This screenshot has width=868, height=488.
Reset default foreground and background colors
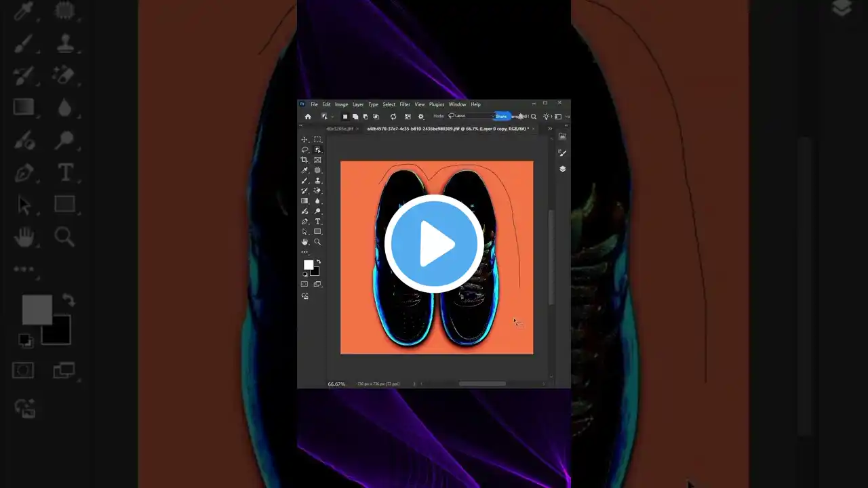tap(304, 274)
